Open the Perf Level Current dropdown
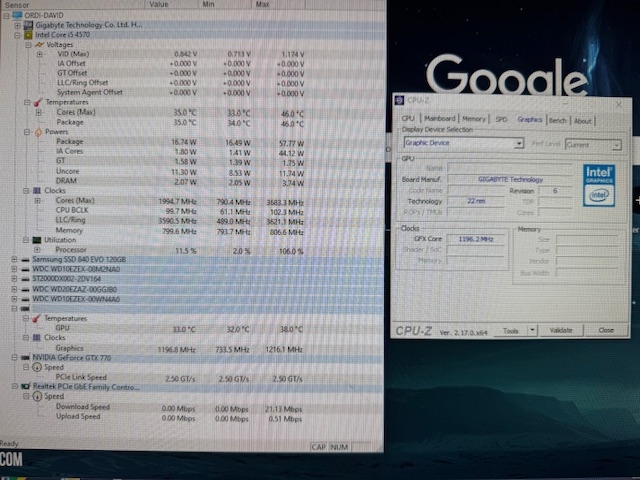This screenshot has width=640, height=480. click(616, 145)
